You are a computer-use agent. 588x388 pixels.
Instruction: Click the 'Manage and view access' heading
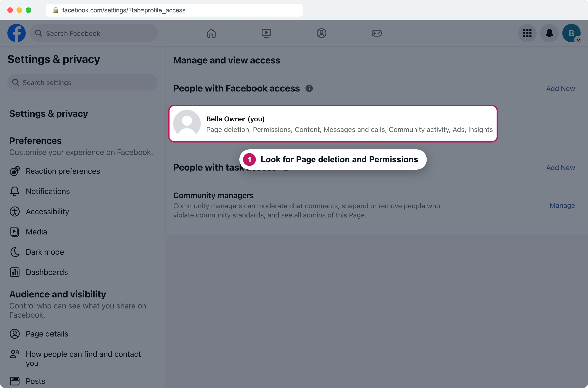tap(226, 60)
